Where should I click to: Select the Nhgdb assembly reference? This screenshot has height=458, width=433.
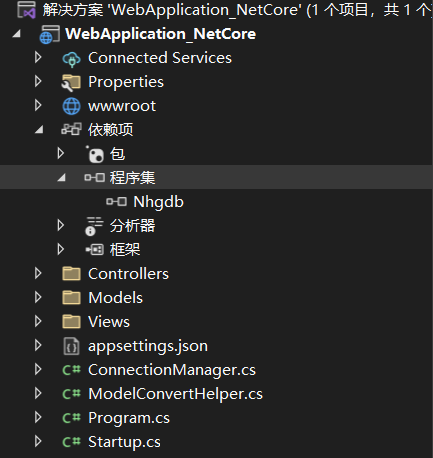coord(158,202)
